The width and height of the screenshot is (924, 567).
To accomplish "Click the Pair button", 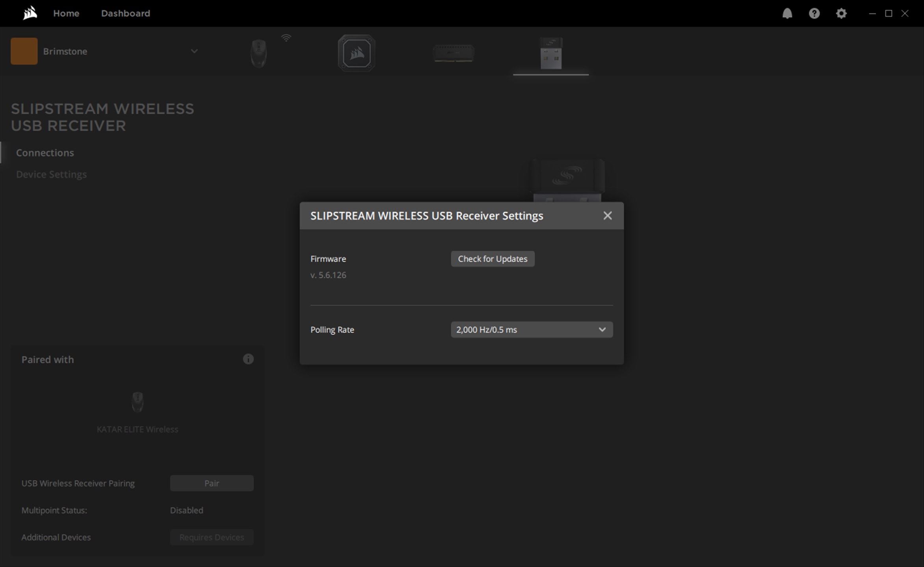I will pos(212,483).
